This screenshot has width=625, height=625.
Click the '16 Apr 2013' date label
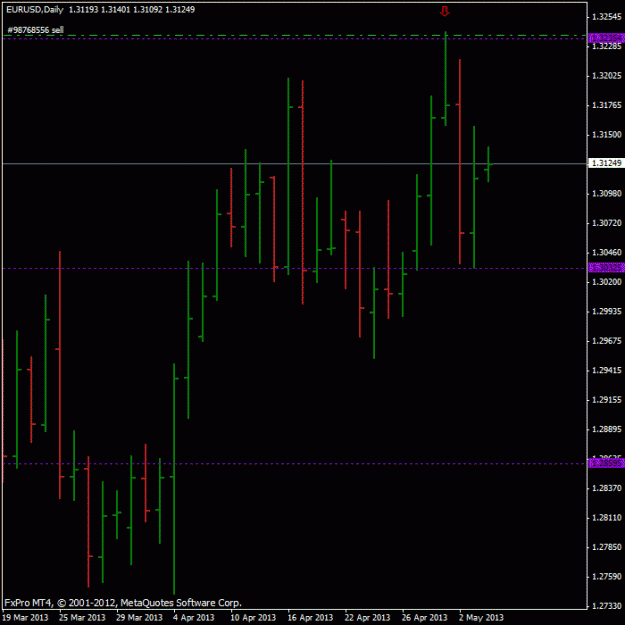point(311,618)
